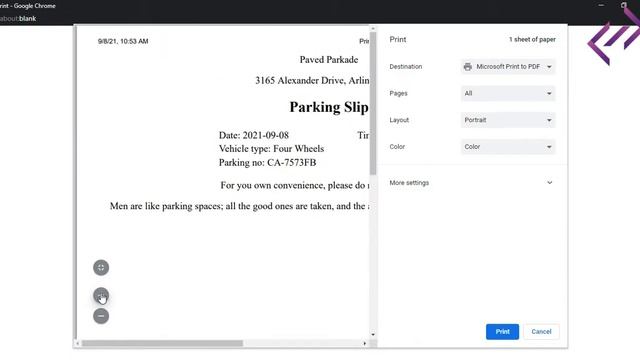Open the Layout dropdown showing Portrait
Screen dimensions: 640x360
pos(508,120)
